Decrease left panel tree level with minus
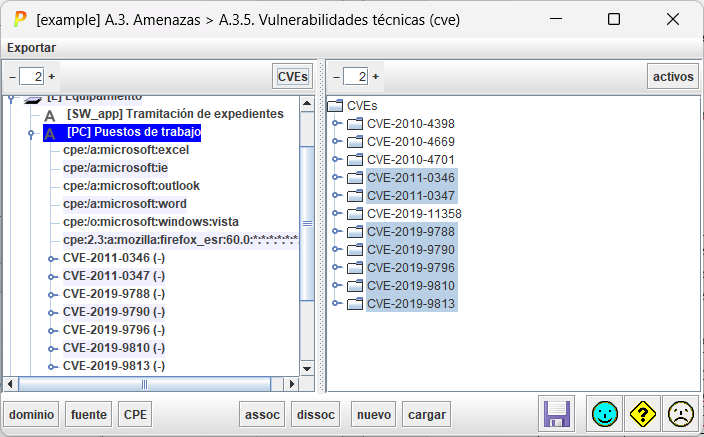This screenshot has height=437, width=704. [x=13, y=77]
